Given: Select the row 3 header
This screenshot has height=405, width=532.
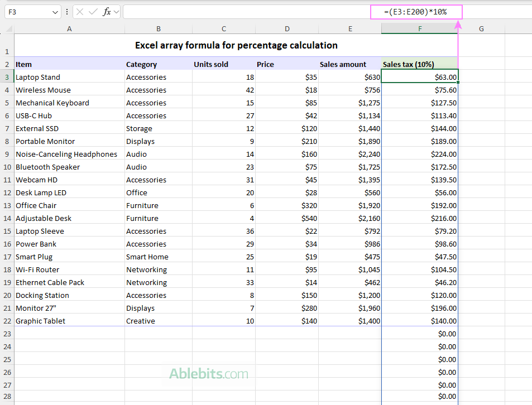Looking at the screenshot, I should [7, 77].
